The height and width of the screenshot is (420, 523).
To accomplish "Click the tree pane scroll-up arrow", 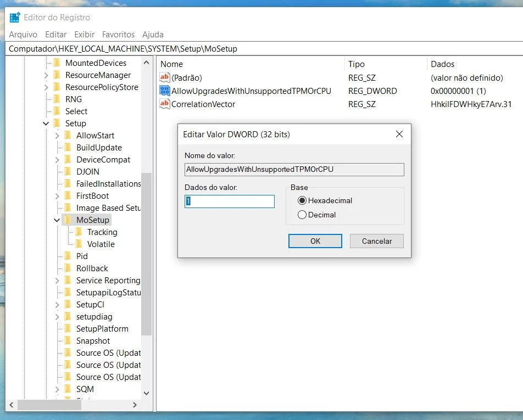I will (x=147, y=63).
